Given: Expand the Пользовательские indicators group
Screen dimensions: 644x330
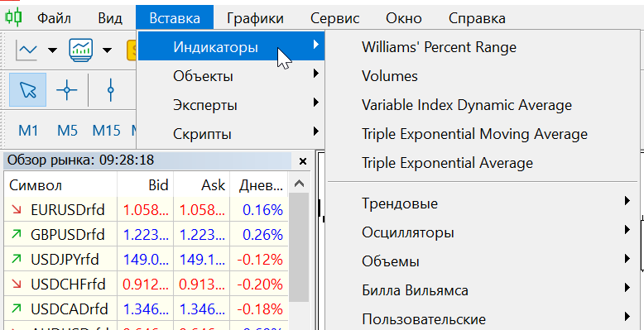Looking at the screenshot, I should pyautogui.click(x=483, y=319).
